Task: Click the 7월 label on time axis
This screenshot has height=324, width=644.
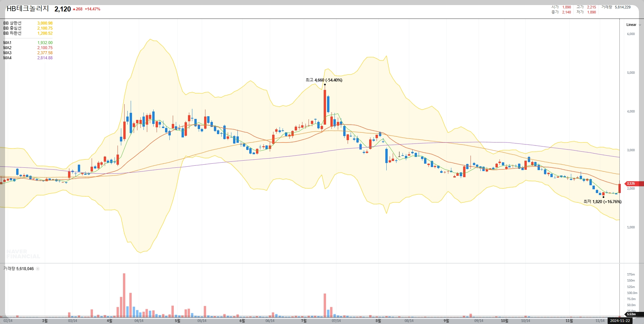Action: coord(304,321)
